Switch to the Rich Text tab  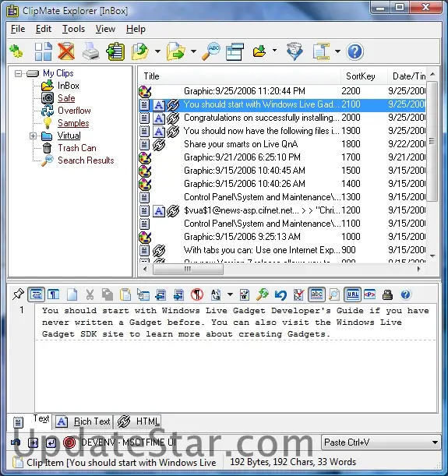83,421
